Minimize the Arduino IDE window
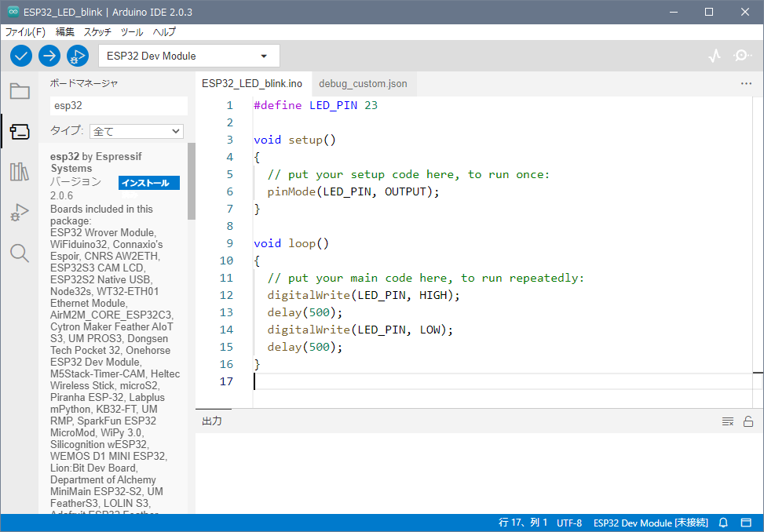Viewport: 764px width, 532px height. [674, 12]
